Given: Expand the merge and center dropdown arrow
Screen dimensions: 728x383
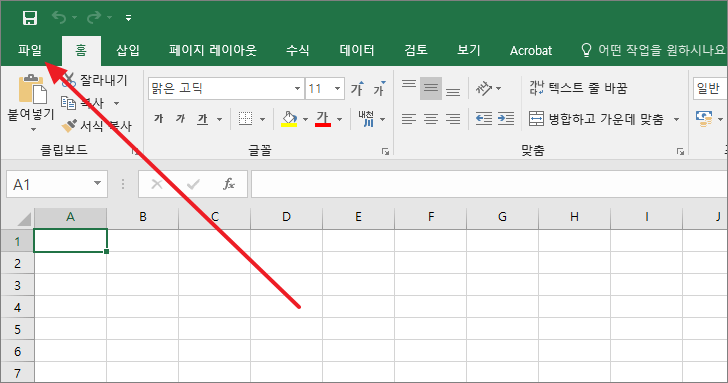Looking at the screenshot, I should pyautogui.click(x=676, y=120).
